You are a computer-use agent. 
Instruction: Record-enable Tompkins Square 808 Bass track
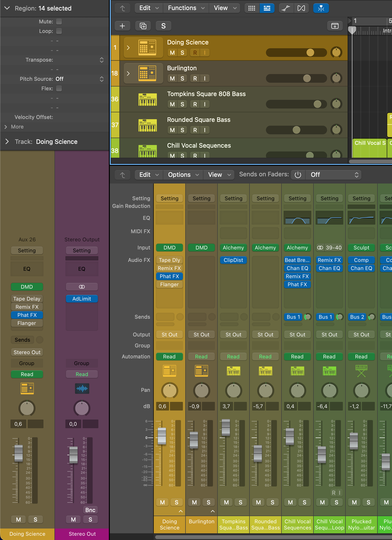tap(195, 104)
